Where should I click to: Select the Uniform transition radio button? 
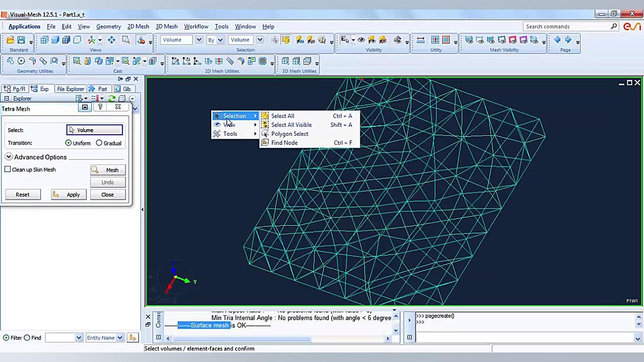pyautogui.click(x=68, y=143)
